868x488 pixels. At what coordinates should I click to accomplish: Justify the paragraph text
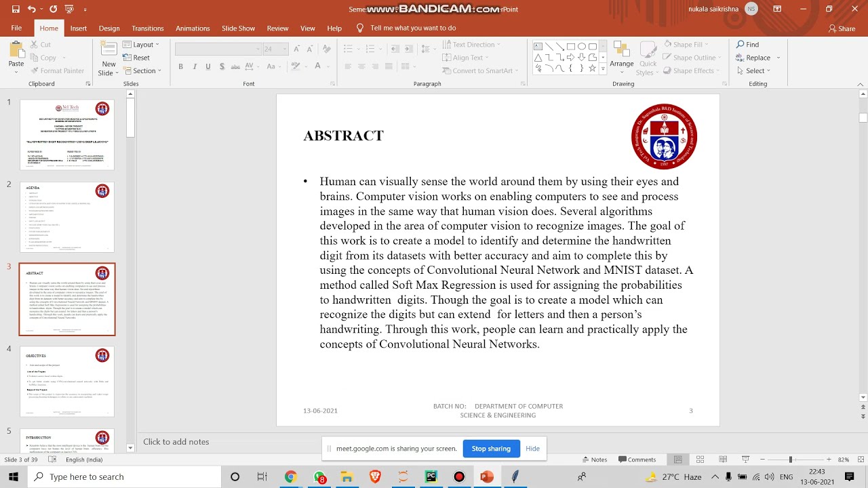pos(389,66)
